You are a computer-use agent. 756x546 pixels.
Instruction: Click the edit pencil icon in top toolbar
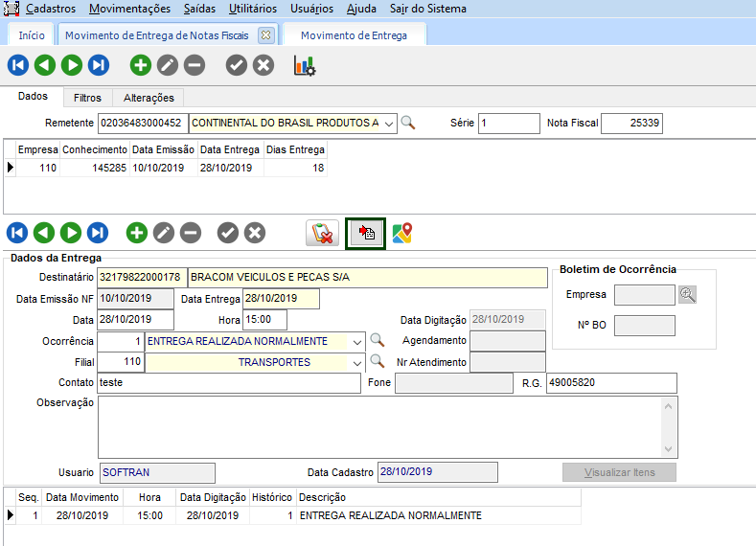point(168,66)
